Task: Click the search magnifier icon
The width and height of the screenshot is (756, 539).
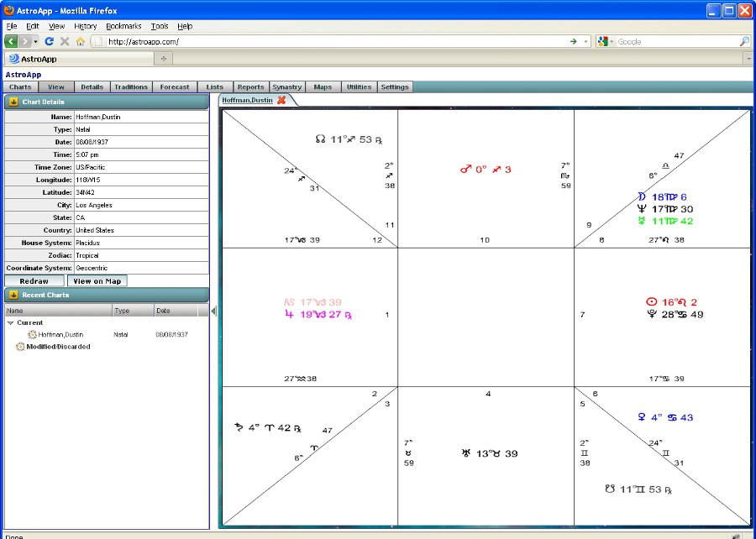Action: [x=744, y=41]
